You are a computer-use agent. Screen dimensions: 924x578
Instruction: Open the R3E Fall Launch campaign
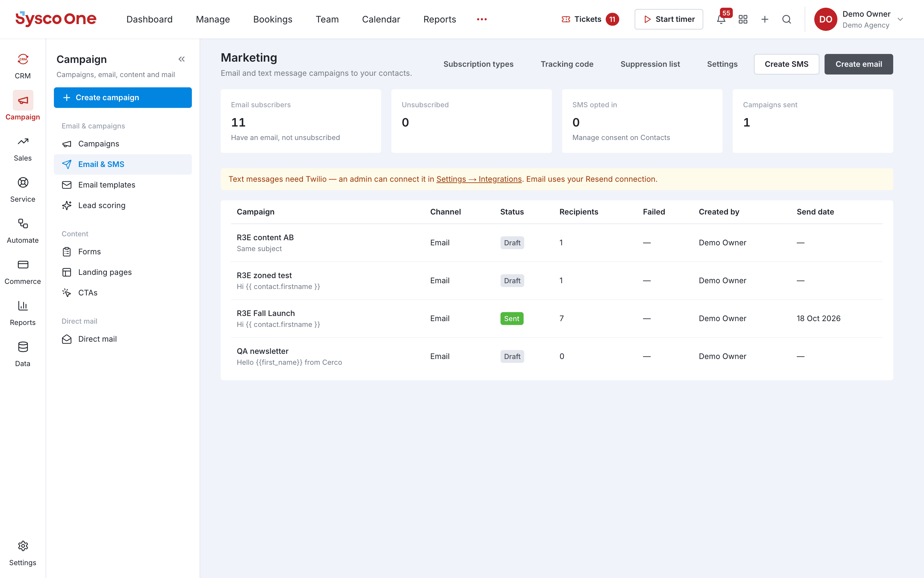pos(266,313)
